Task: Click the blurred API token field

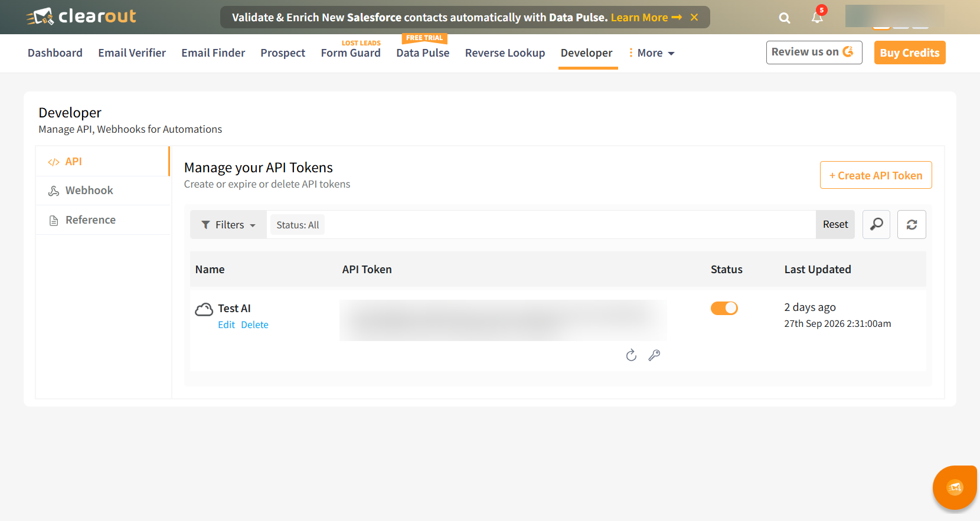Action: click(x=503, y=320)
